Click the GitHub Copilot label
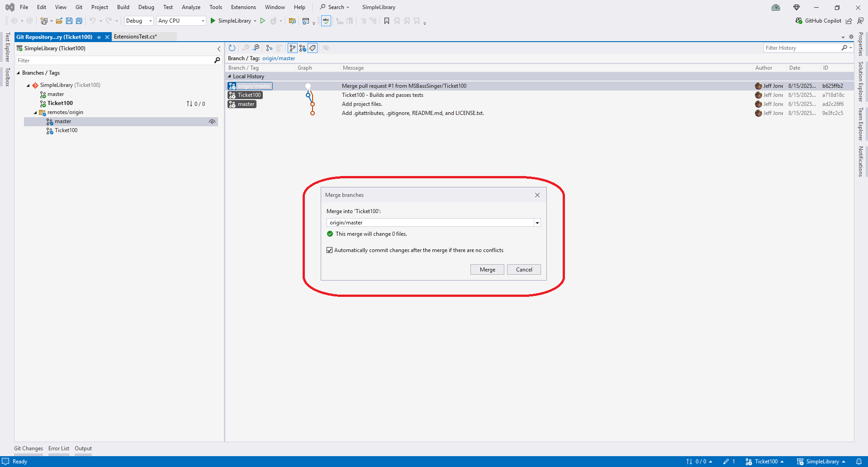 [823, 21]
